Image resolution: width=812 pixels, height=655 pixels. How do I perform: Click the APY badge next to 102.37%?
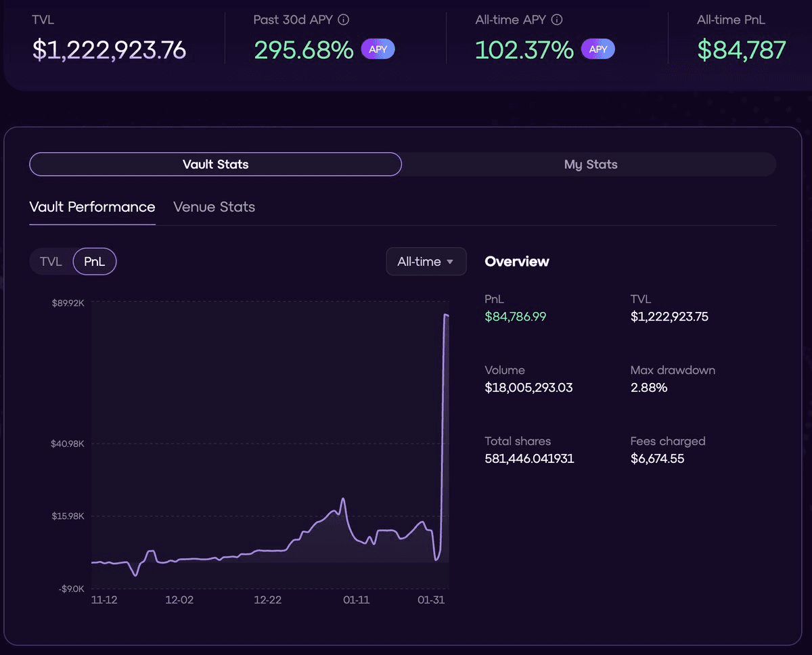click(597, 49)
